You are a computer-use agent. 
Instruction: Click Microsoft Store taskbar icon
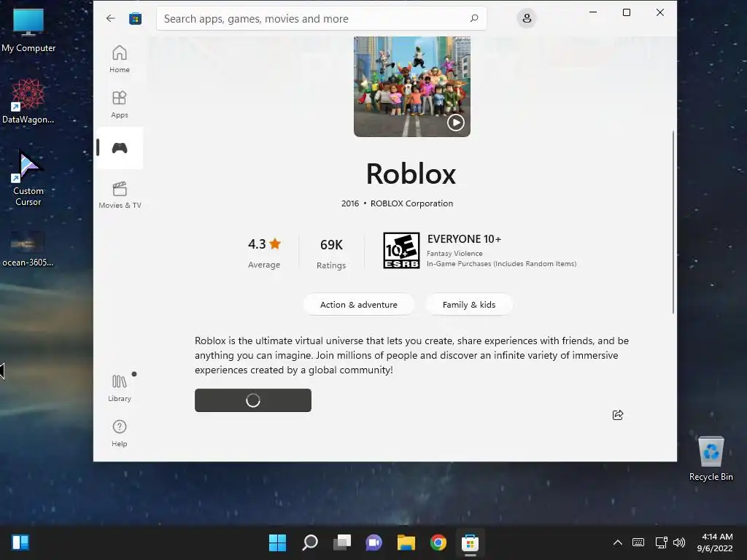(x=471, y=542)
